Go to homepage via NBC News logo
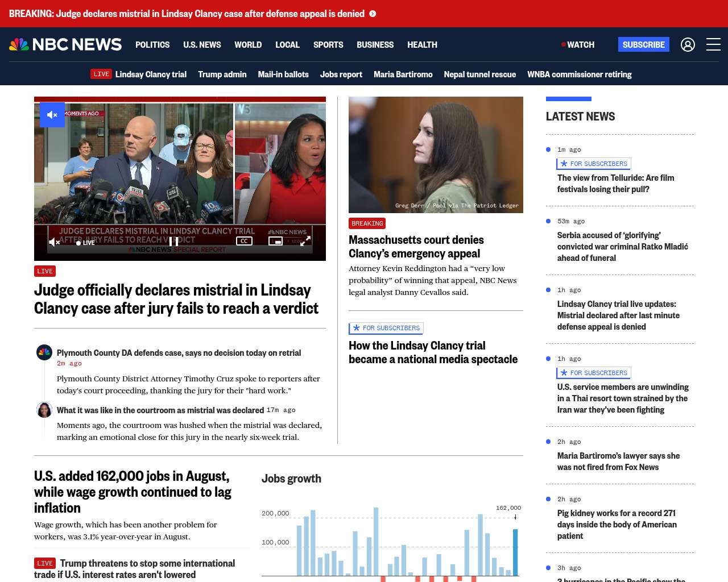This screenshot has height=582, width=728. click(x=65, y=44)
